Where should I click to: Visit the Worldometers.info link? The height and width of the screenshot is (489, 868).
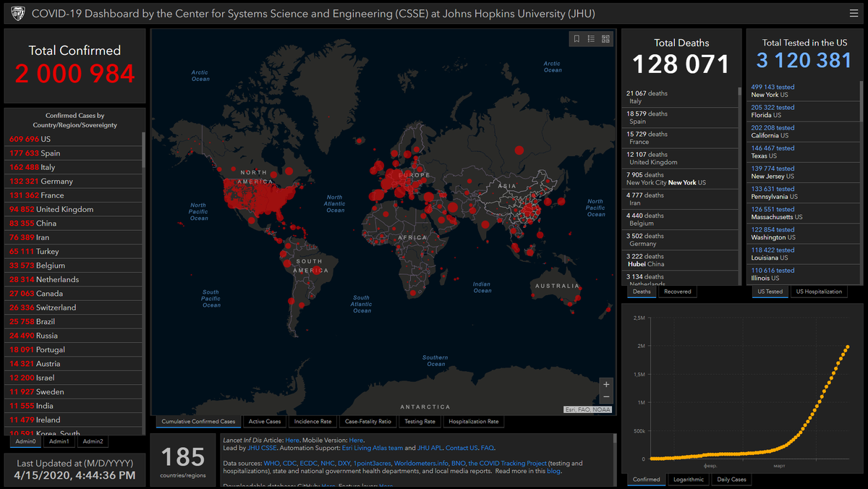click(422, 463)
